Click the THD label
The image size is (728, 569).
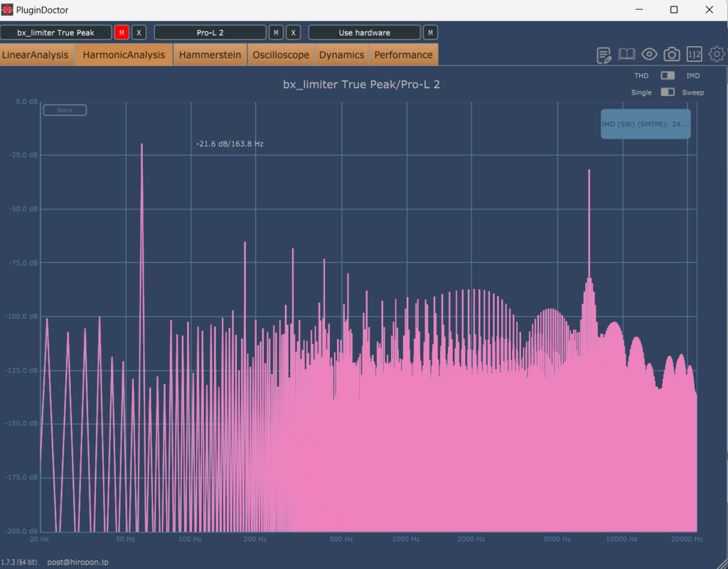pyautogui.click(x=641, y=75)
